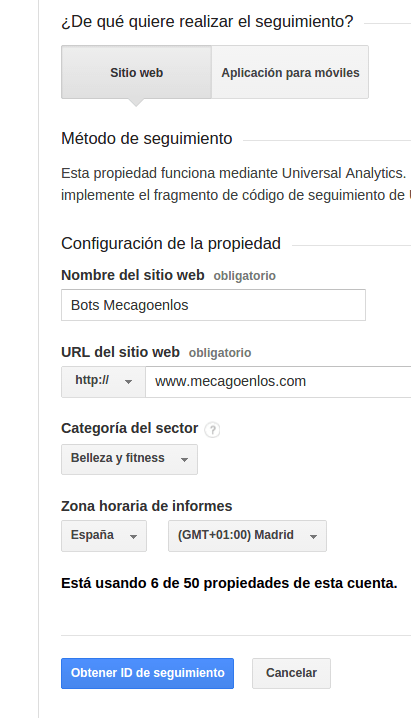Select the Sitio web tab

pos(136,72)
